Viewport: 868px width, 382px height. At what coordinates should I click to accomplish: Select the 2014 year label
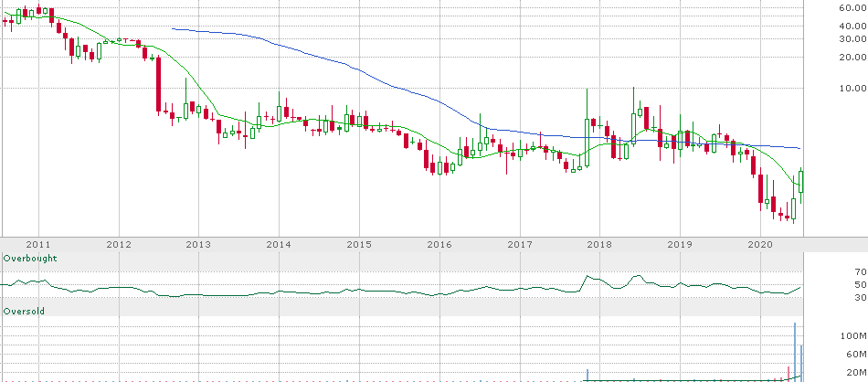pyautogui.click(x=279, y=244)
